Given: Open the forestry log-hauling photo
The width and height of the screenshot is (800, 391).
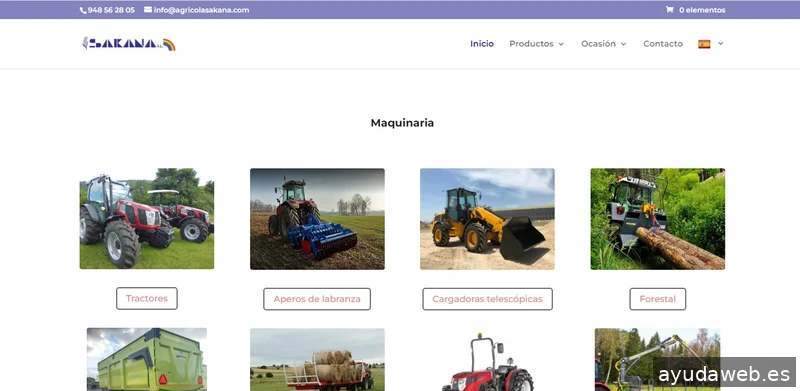Looking at the screenshot, I should click(x=658, y=219).
